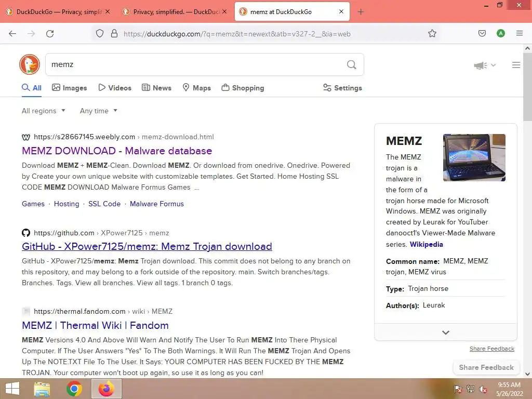Open the Wikipedia link in MEMZ panel
This screenshot has width=532, height=399.
[x=426, y=244]
